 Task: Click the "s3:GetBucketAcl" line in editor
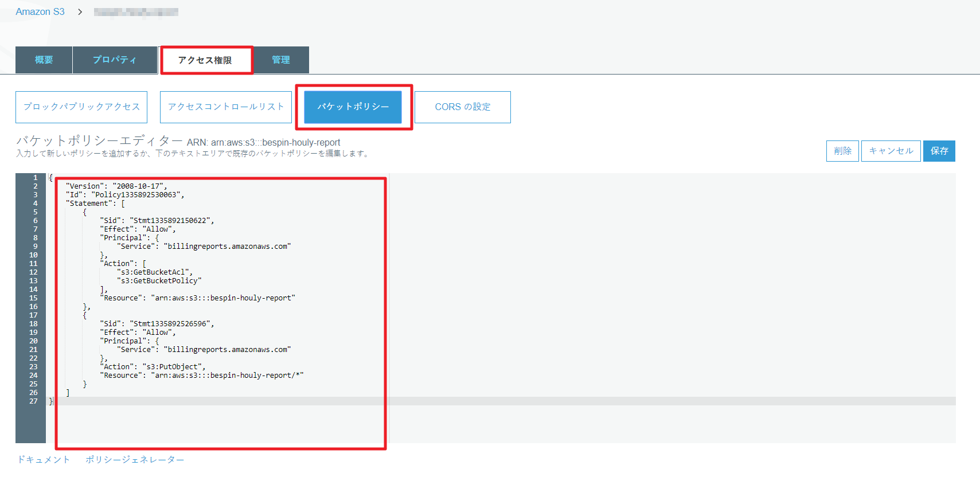point(155,272)
